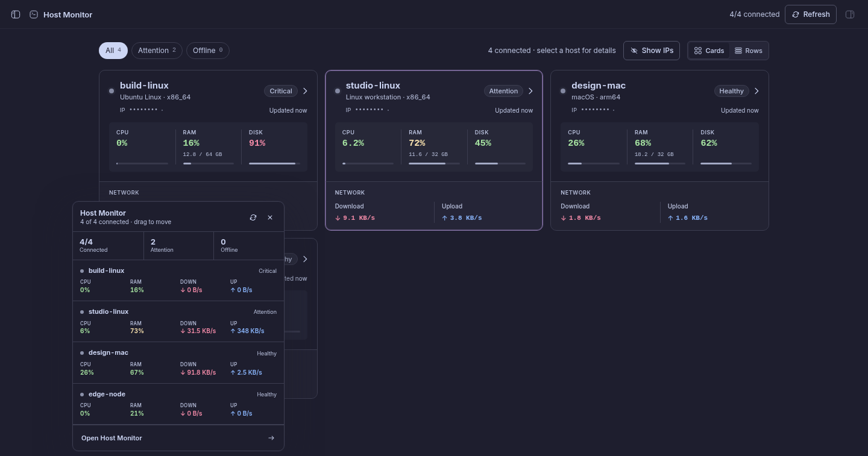Click 4/4 connected text in header
The image size is (868, 456).
click(x=755, y=14)
